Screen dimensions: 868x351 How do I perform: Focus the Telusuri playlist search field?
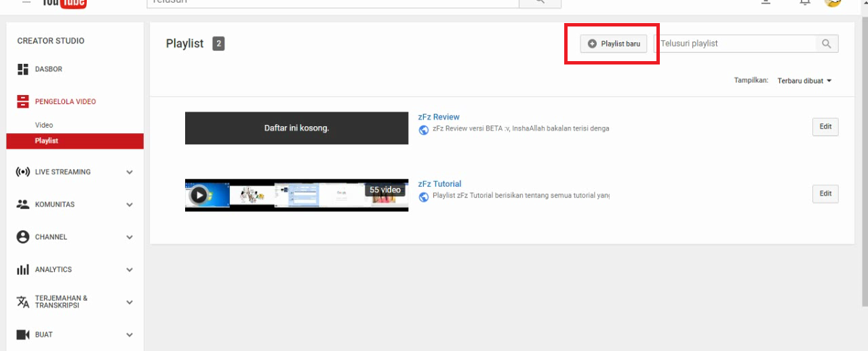(734, 43)
